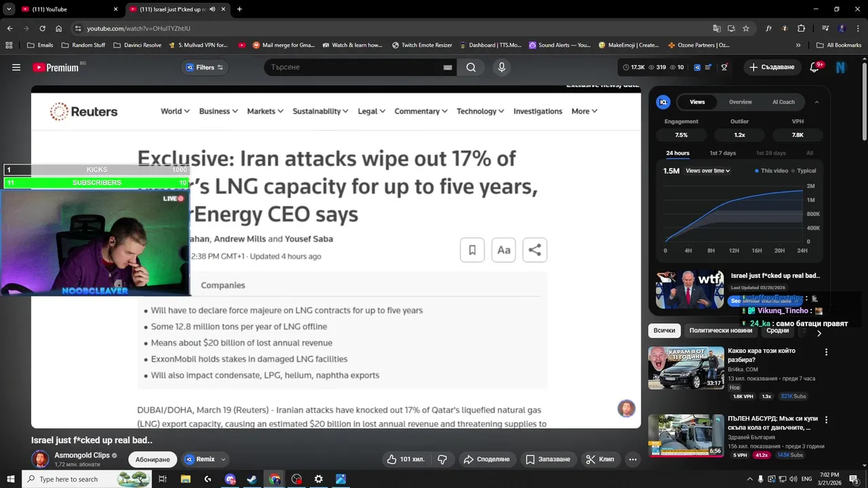This screenshot has height=488, width=868.
Task: Open more actions ellipsis under the video
Action: pos(633,459)
